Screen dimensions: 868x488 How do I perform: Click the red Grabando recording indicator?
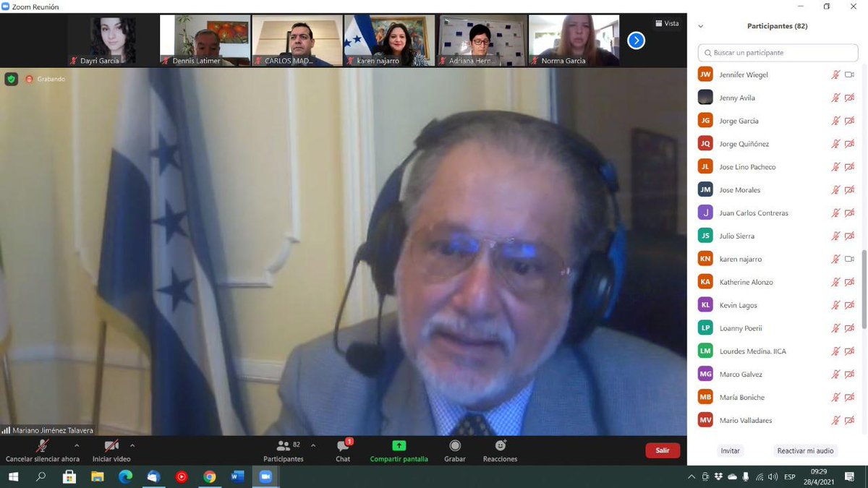click(45, 79)
